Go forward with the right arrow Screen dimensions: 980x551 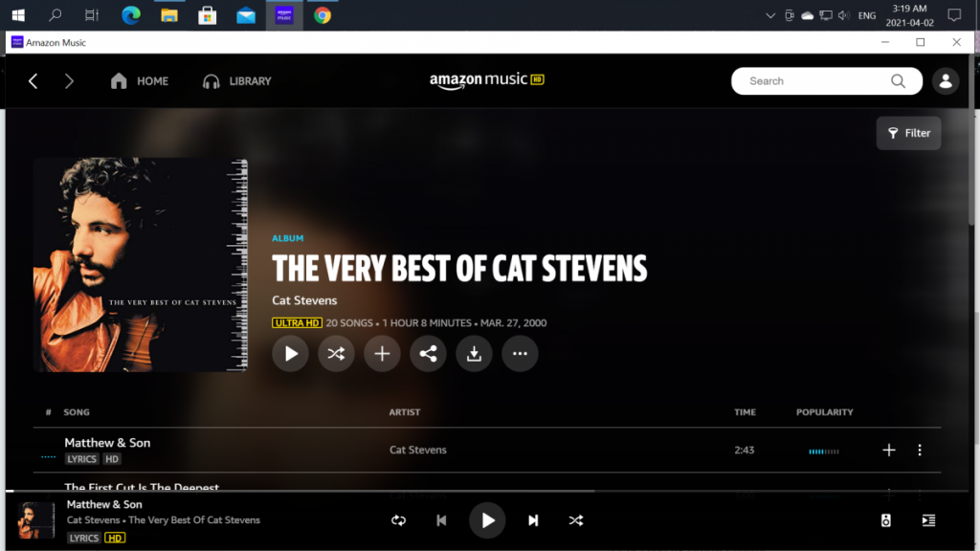(69, 81)
